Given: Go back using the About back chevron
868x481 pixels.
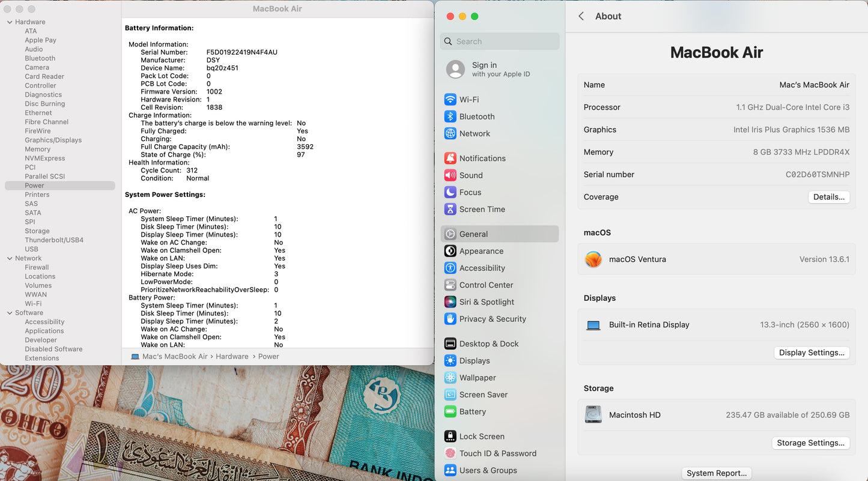Looking at the screenshot, I should click(x=581, y=16).
